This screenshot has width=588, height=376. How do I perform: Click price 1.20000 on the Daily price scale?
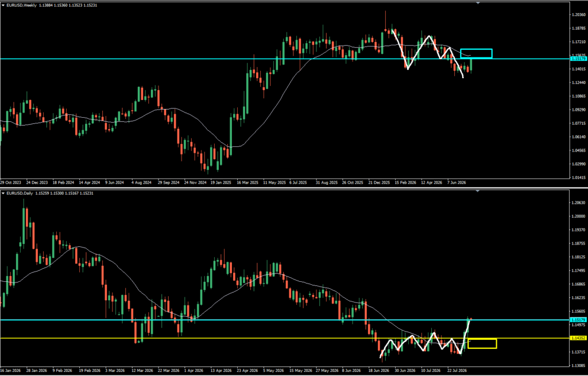(580, 216)
